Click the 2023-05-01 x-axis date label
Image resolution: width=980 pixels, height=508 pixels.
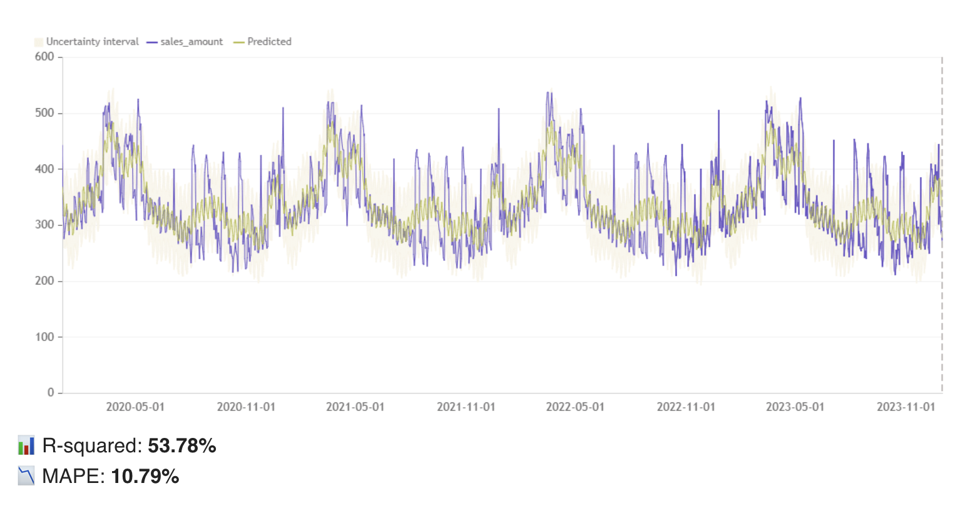coord(795,407)
